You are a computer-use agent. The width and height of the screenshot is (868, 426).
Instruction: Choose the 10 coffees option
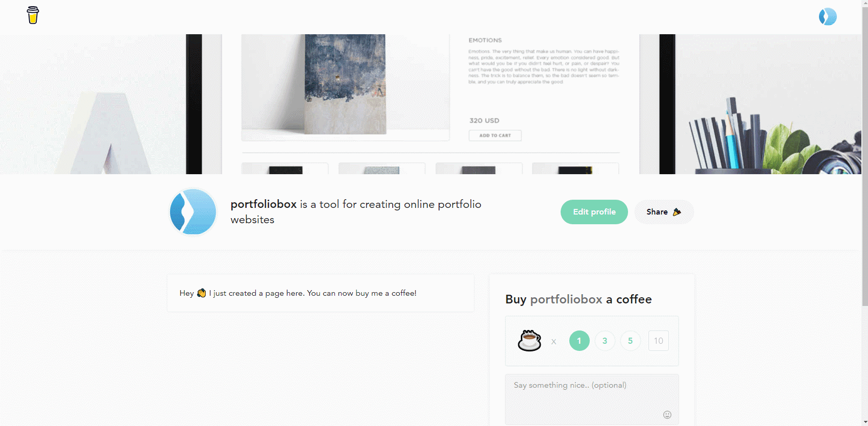click(658, 341)
